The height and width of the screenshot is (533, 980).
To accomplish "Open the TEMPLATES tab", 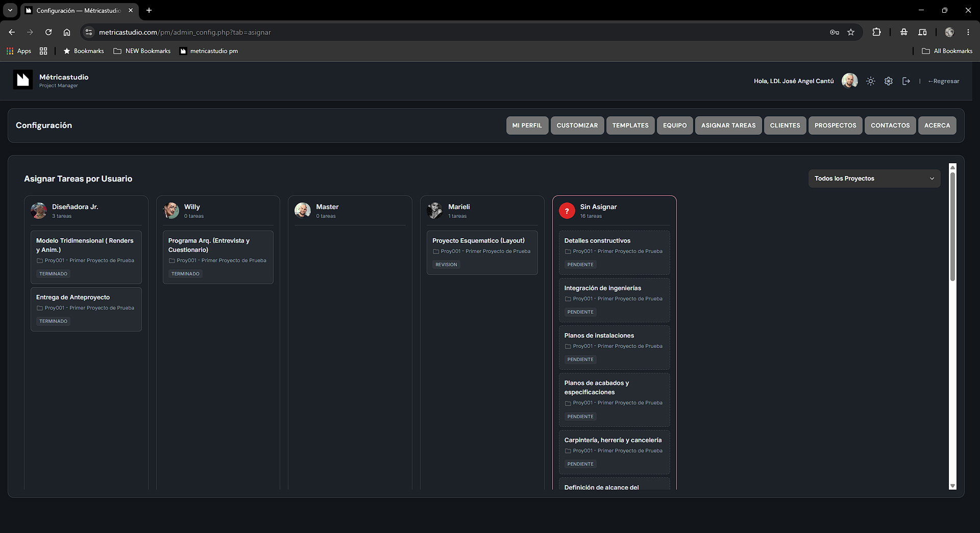I will [630, 125].
